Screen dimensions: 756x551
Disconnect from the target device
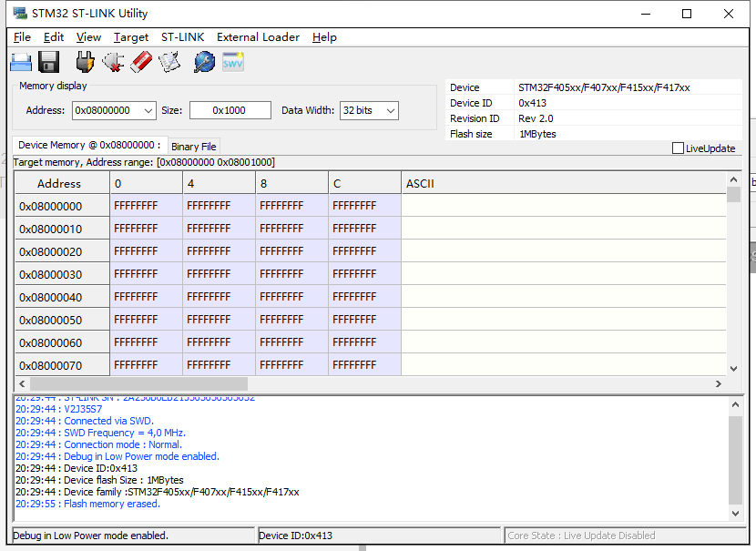tap(111, 61)
